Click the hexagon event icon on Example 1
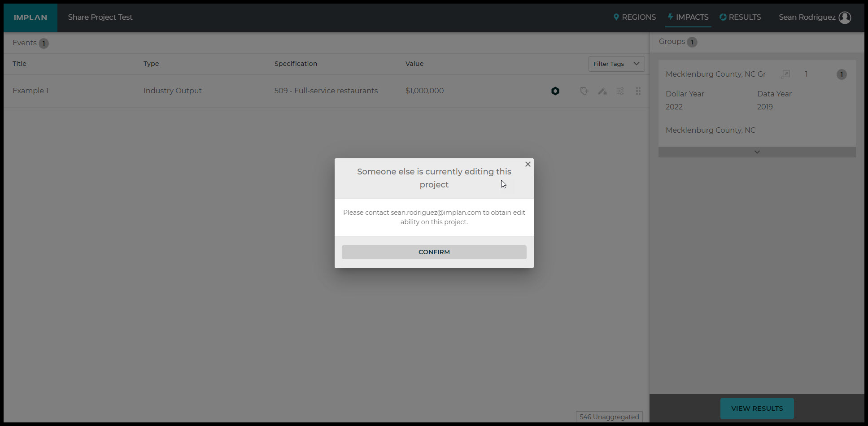 click(555, 91)
